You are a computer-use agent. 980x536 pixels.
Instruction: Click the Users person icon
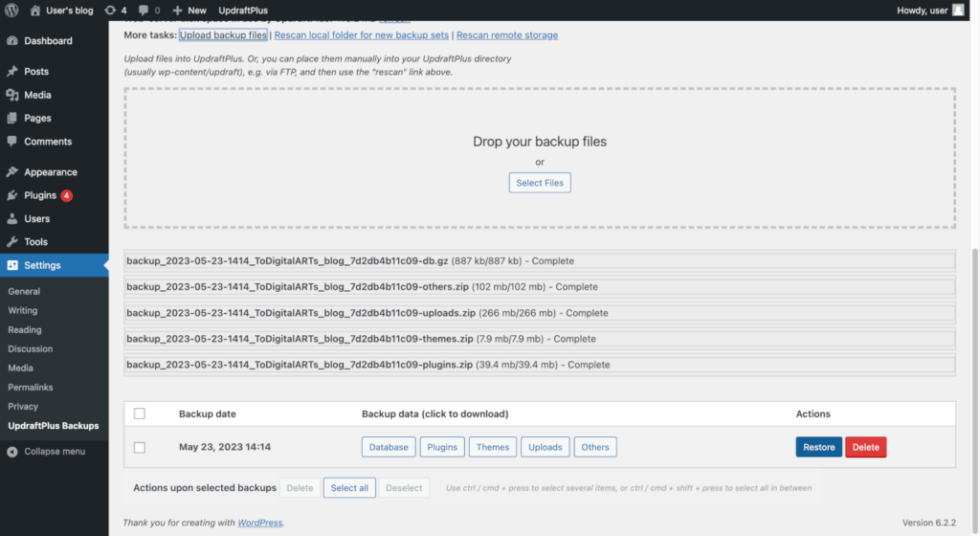click(x=11, y=218)
